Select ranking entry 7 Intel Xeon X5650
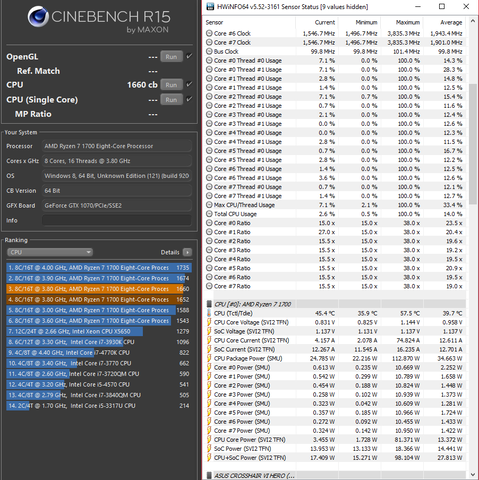The height and width of the screenshot is (480, 479). coord(99,331)
